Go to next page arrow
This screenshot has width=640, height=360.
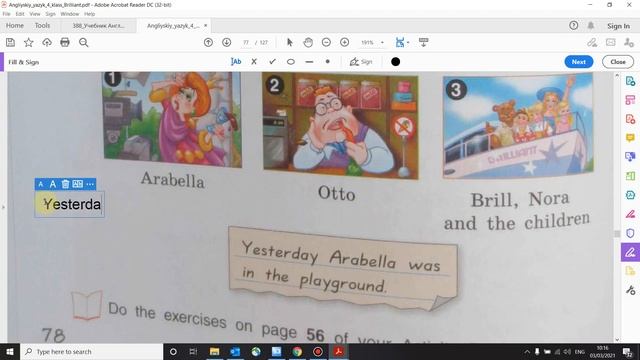227,42
